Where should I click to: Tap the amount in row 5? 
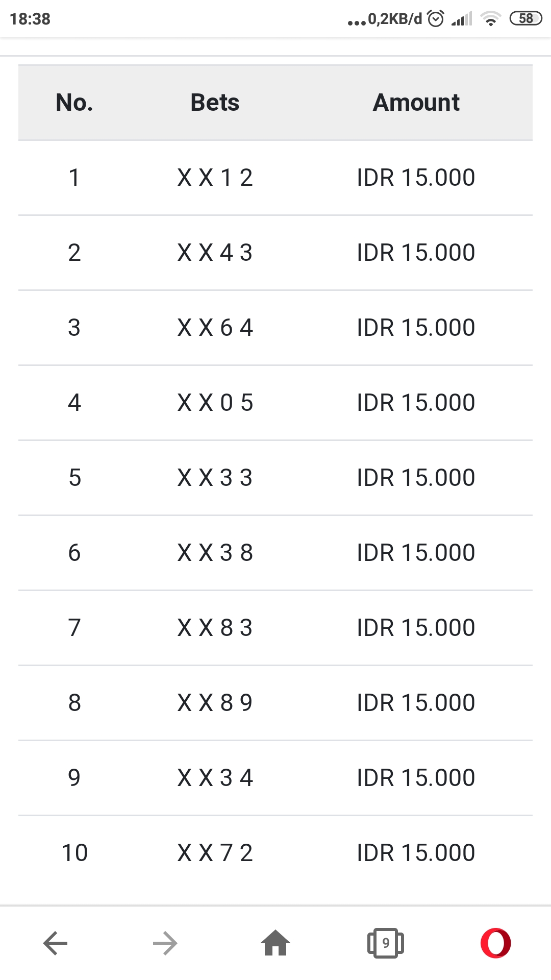[416, 478]
